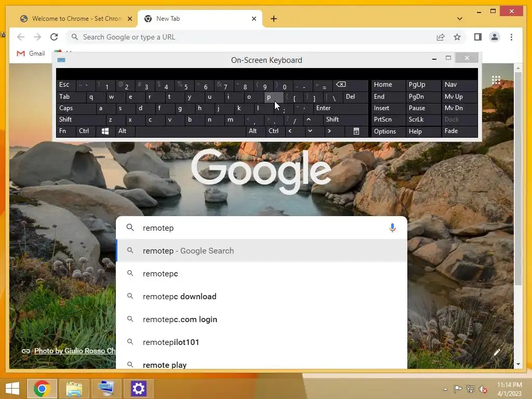Viewport: 532px width, 399px height.
Task: Start voice search with microphone icon
Action: (392, 228)
